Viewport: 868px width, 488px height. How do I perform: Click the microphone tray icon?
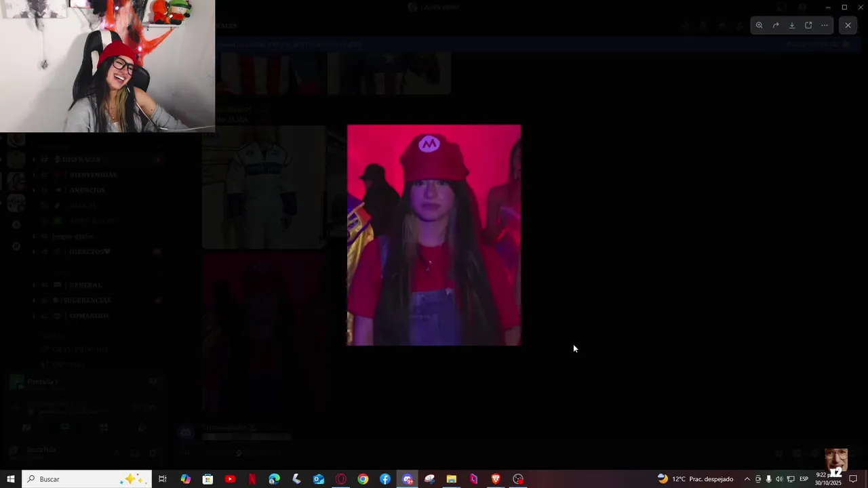768,479
